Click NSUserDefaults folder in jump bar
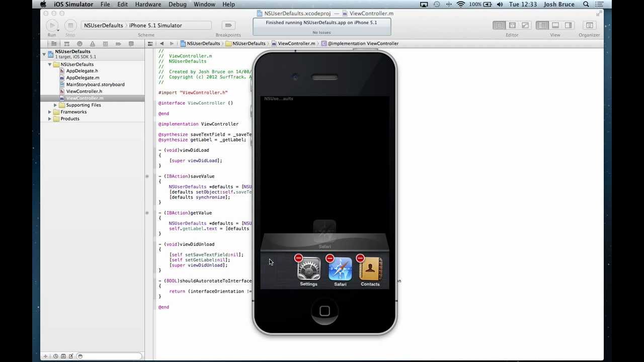 coord(246,44)
